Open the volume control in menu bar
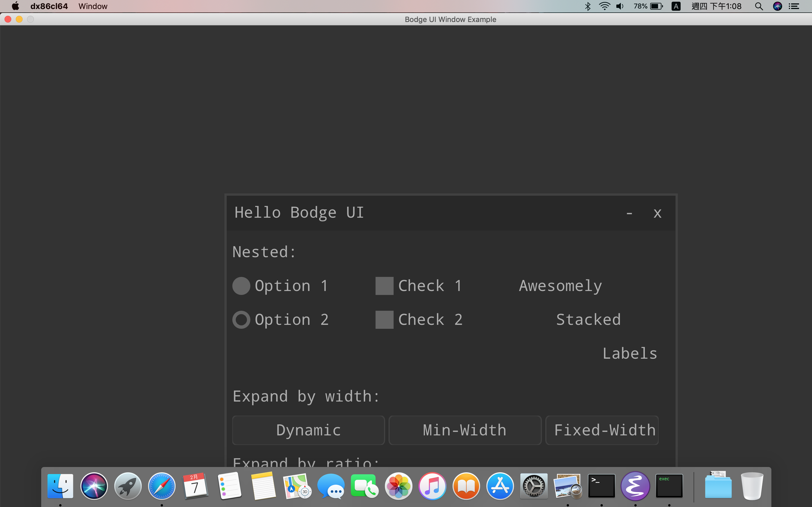The image size is (812, 507). [x=620, y=6]
